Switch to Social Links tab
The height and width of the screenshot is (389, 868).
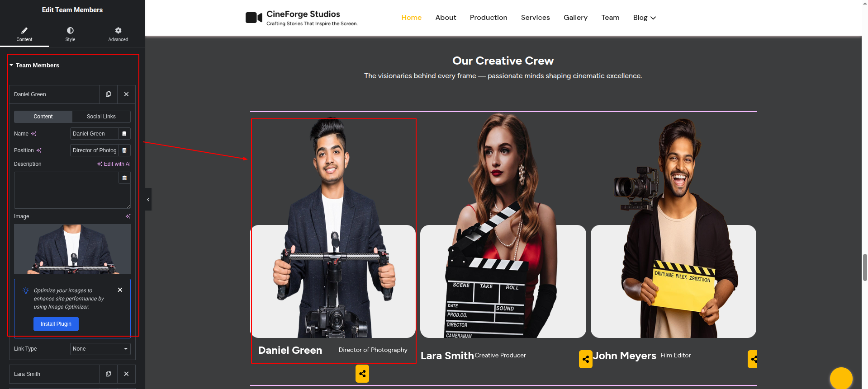click(101, 117)
